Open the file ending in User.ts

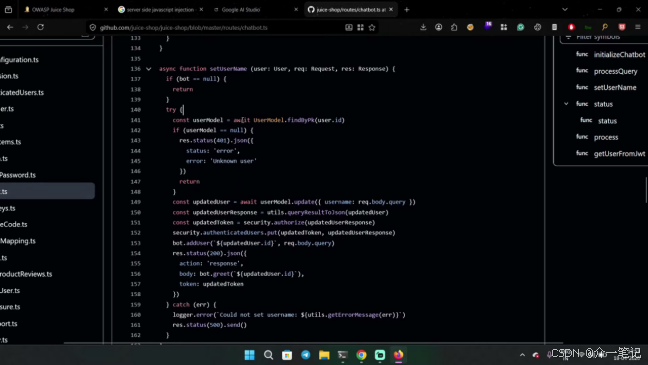pos(10,291)
